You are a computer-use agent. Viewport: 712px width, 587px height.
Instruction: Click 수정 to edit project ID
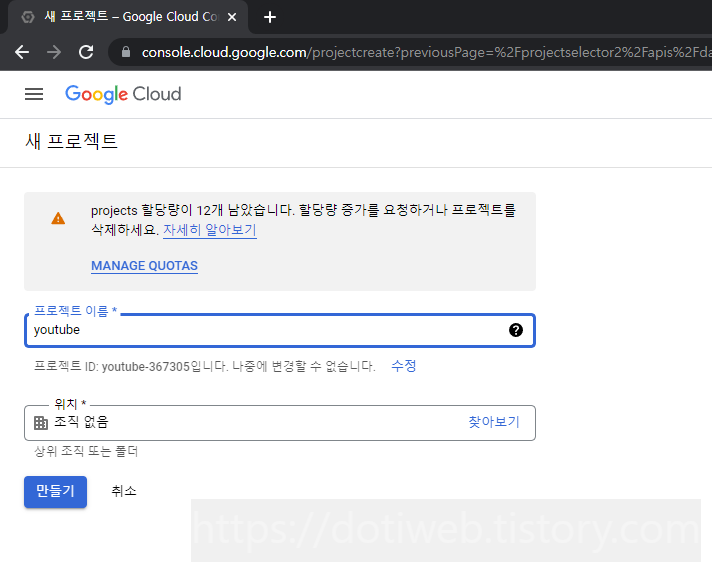(404, 365)
